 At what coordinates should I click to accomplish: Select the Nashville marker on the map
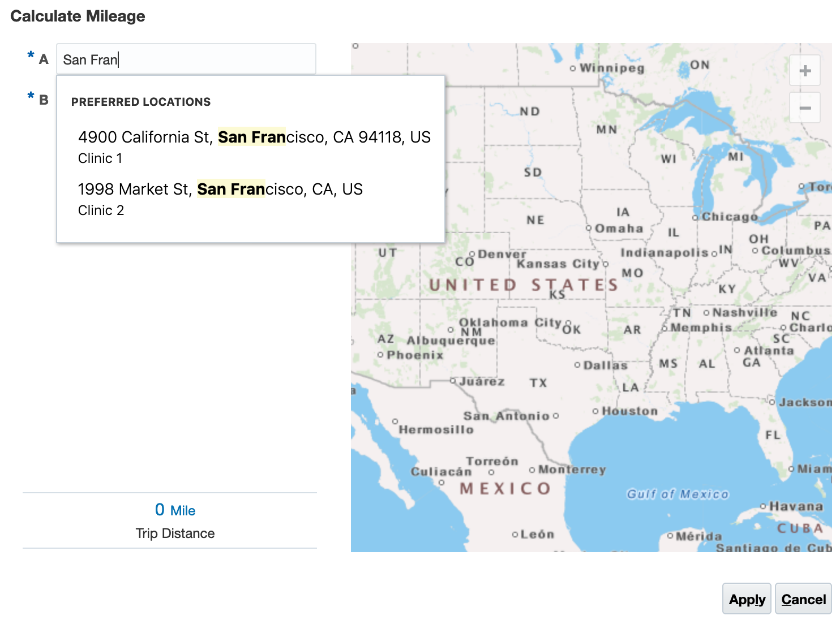click(x=706, y=313)
